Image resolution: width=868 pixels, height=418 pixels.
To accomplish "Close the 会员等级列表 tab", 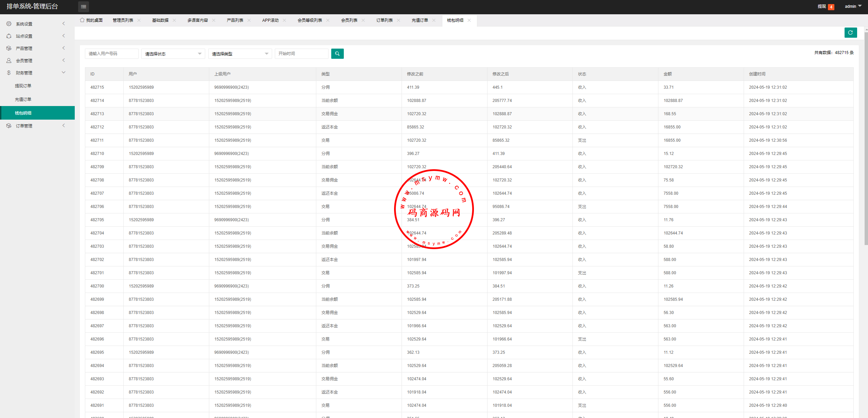I will click(328, 20).
